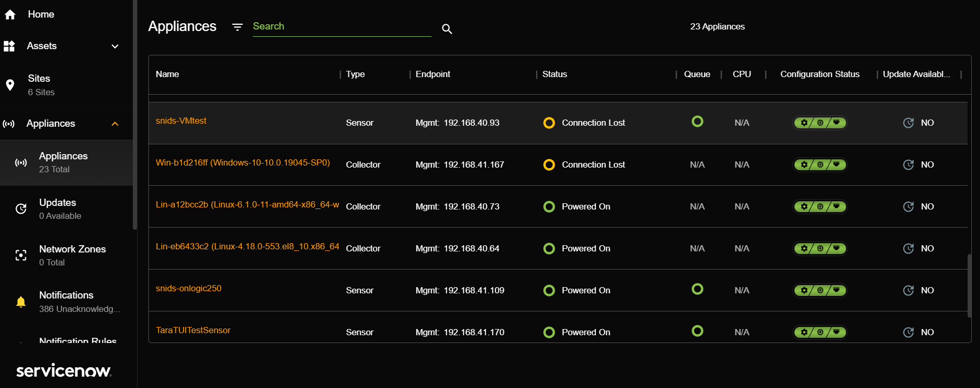This screenshot has width=980, height=388.
Task: Sort table by Status column header
Action: point(555,74)
